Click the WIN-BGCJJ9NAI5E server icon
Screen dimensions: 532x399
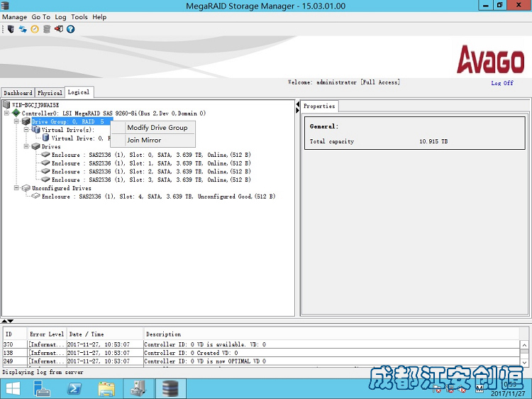[x=6, y=104]
